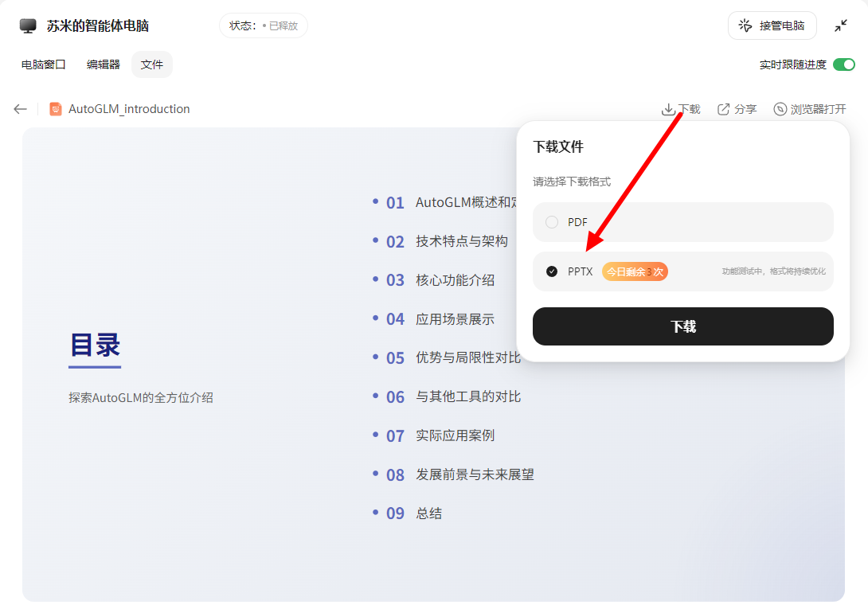Click the 功能测试中 note text
The image size is (868, 609).
(773, 271)
